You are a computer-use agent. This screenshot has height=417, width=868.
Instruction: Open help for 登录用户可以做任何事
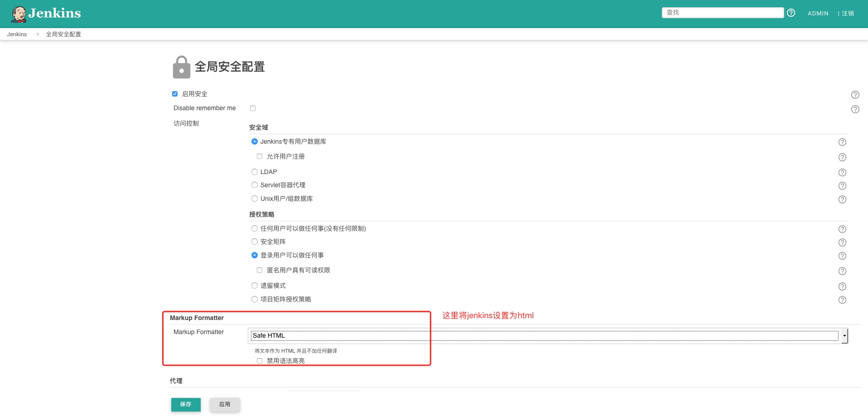pyautogui.click(x=842, y=256)
